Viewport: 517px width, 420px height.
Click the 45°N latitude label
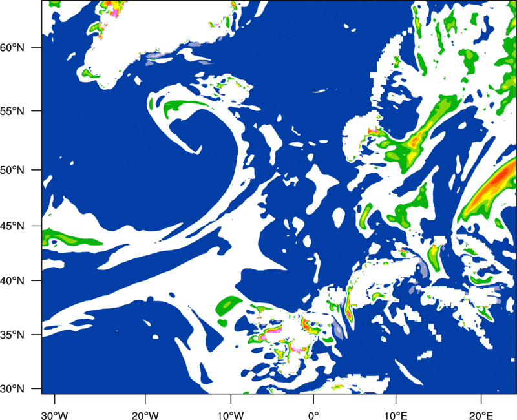point(12,226)
